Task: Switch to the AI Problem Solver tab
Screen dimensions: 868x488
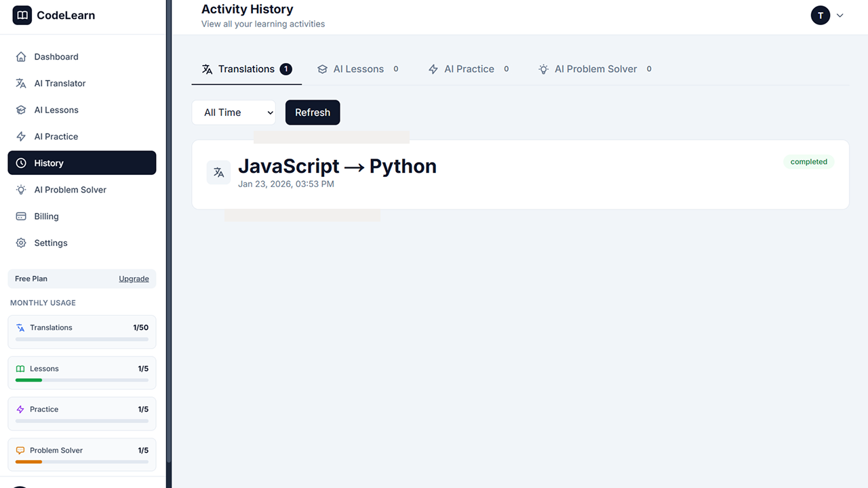Action: 595,69
